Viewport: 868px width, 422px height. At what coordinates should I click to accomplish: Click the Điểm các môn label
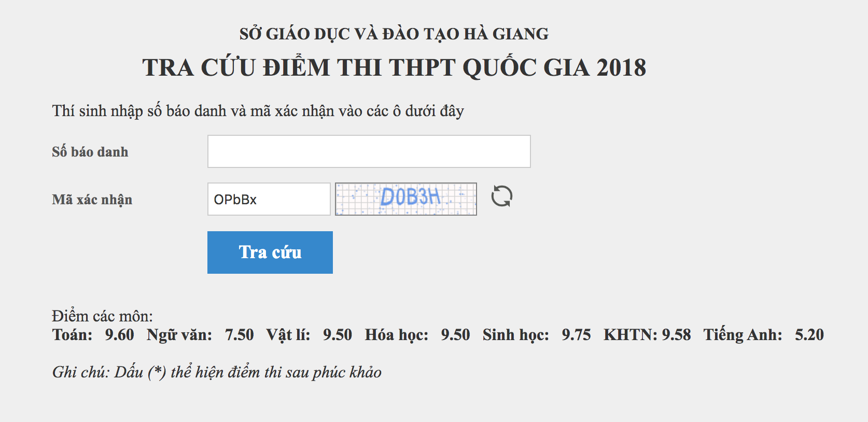click(103, 316)
